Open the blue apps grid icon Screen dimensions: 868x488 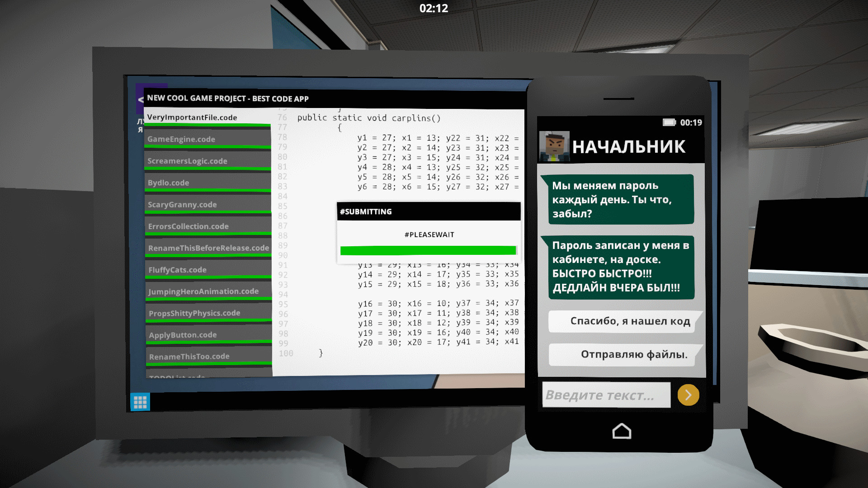coord(140,402)
